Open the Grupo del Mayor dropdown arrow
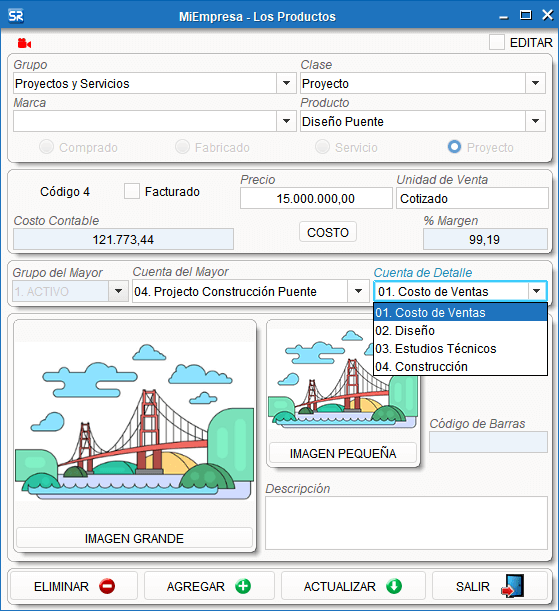Screen dimensions: 559x611 [x=118, y=291]
